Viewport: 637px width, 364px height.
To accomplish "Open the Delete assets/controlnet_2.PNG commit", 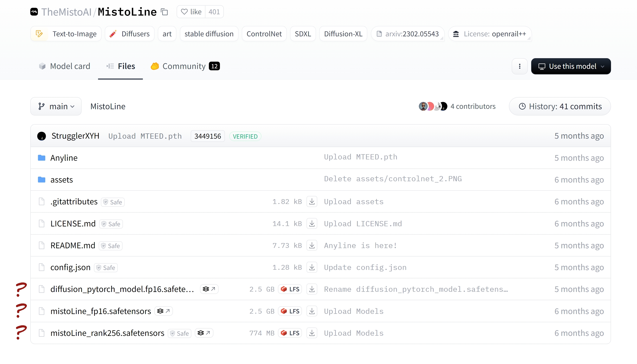I will [393, 179].
